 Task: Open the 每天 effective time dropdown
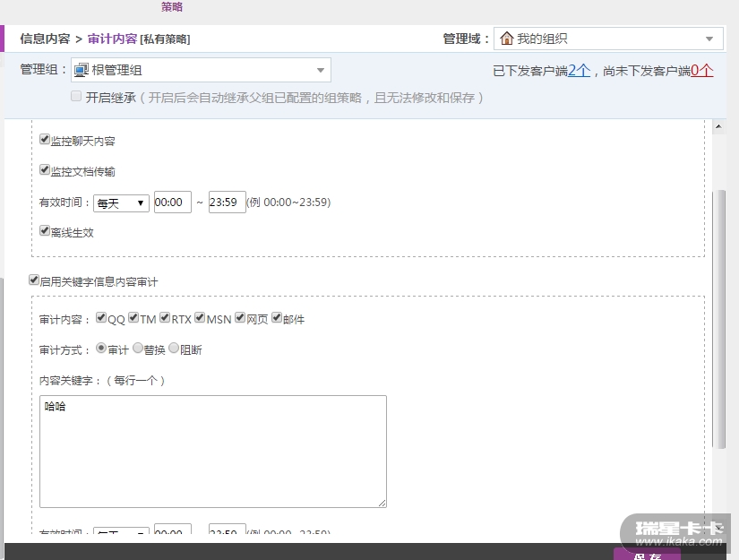[121, 203]
